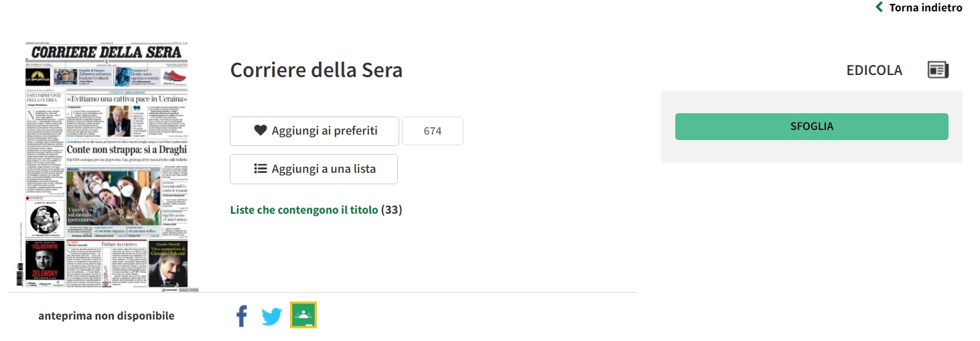Share the newspaper on Twitter
This screenshot has height=341, width=980.
(x=271, y=316)
